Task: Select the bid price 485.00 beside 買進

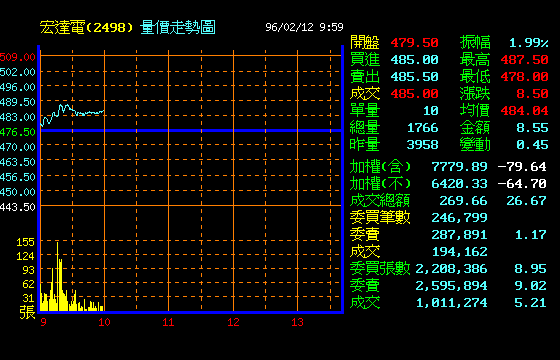Action: [414, 59]
